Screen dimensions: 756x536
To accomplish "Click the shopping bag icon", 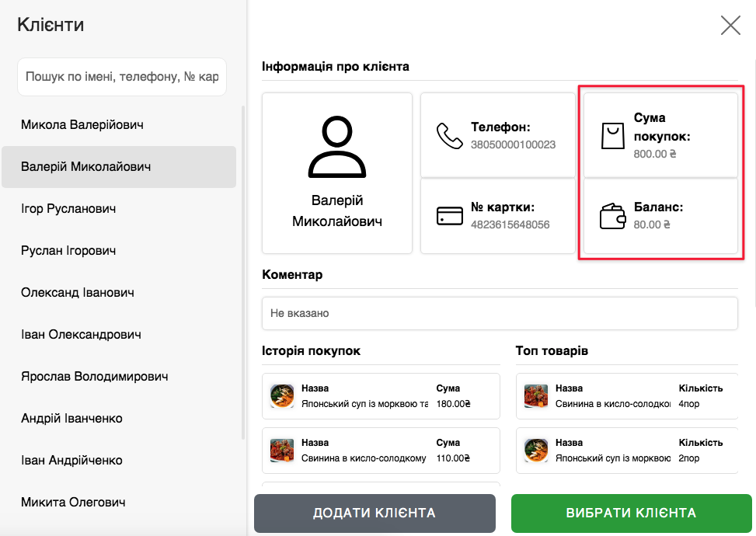I will pyautogui.click(x=612, y=136).
